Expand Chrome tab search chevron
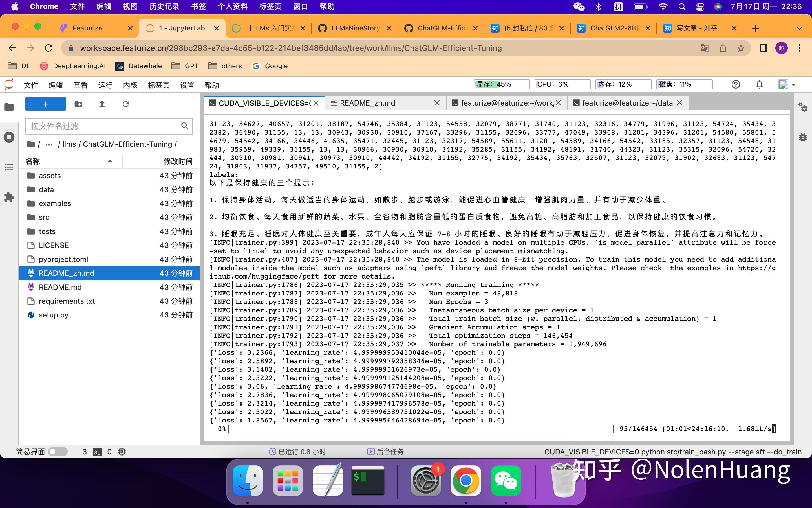Image resolution: width=812 pixels, height=508 pixels. (800, 28)
